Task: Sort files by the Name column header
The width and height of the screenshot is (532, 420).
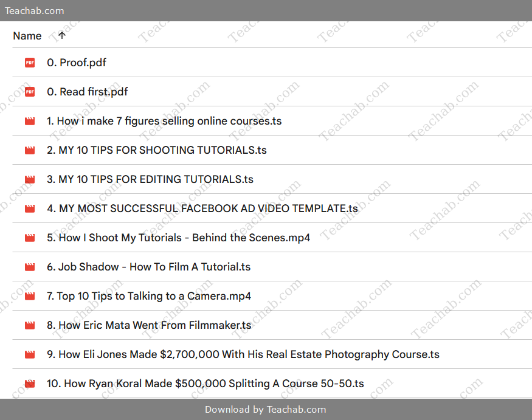Action: (x=27, y=36)
